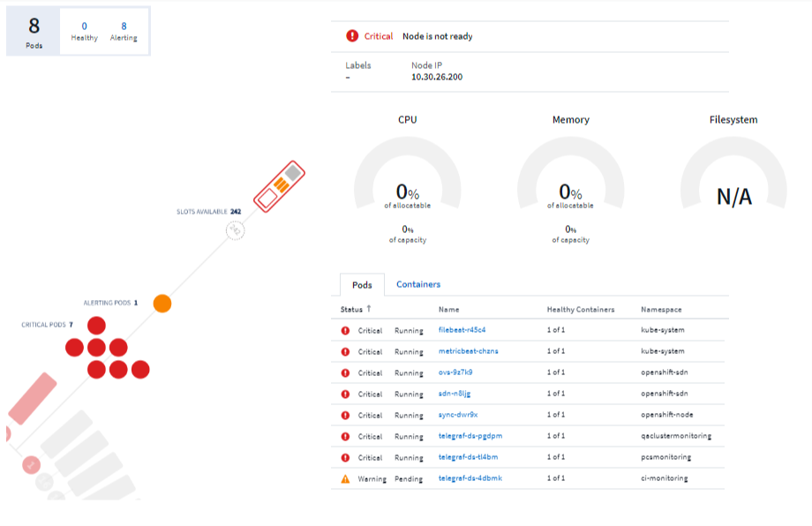The height and width of the screenshot is (526, 812).
Task: Switch to the Containers tab
Action: pyautogui.click(x=418, y=284)
